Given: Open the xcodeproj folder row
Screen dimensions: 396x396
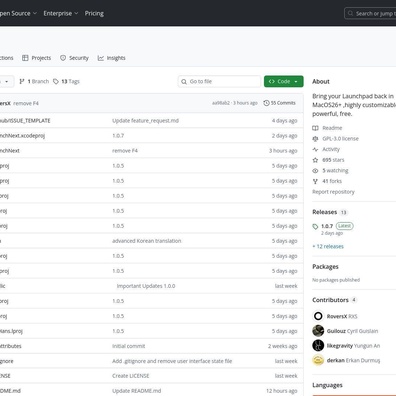Looking at the screenshot, I should tap(22, 136).
